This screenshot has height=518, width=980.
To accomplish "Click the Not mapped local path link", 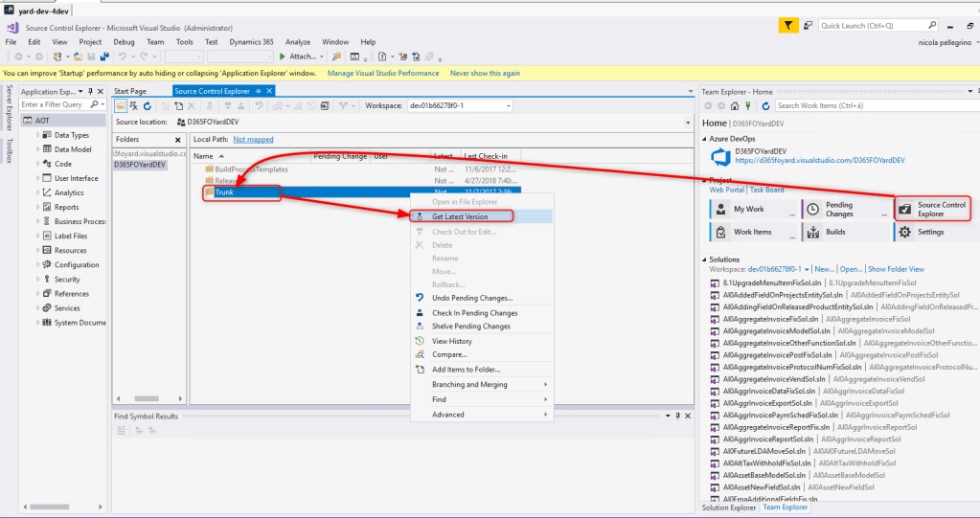I will 253,140.
